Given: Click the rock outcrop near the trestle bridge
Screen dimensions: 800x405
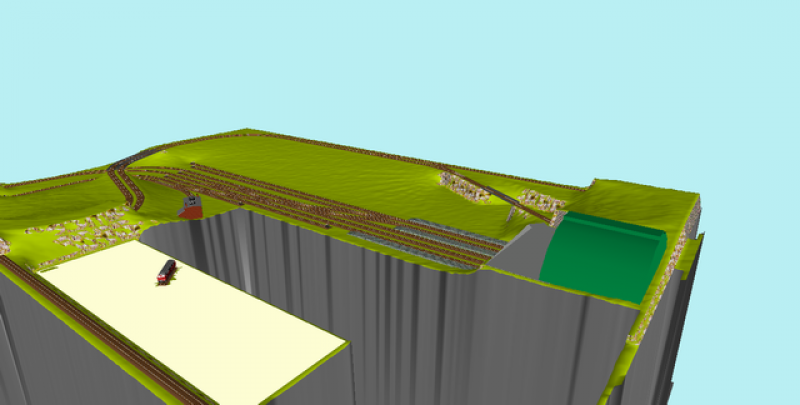Looking at the screenshot, I should pyautogui.click(x=465, y=186).
